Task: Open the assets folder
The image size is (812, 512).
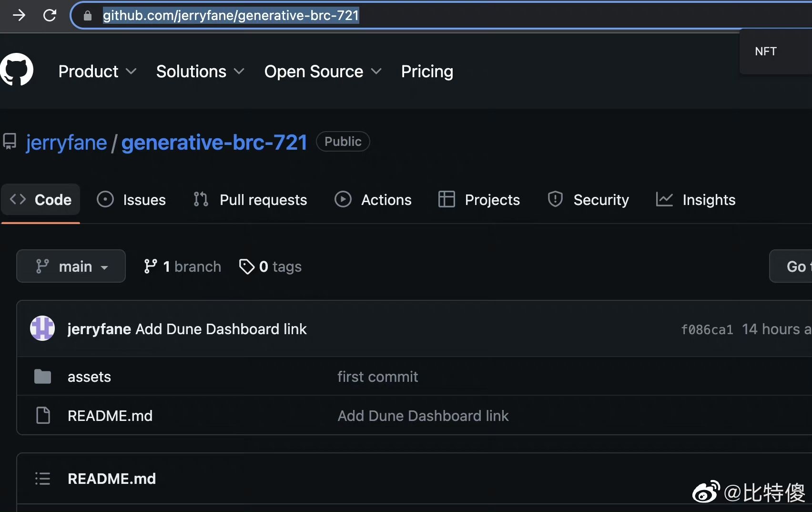Action: coord(89,377)
